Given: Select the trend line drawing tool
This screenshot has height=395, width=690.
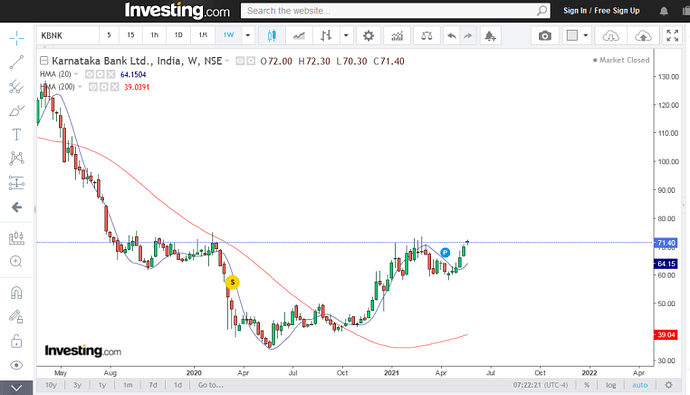Looking at the screenshot, I should click(17, 62).
